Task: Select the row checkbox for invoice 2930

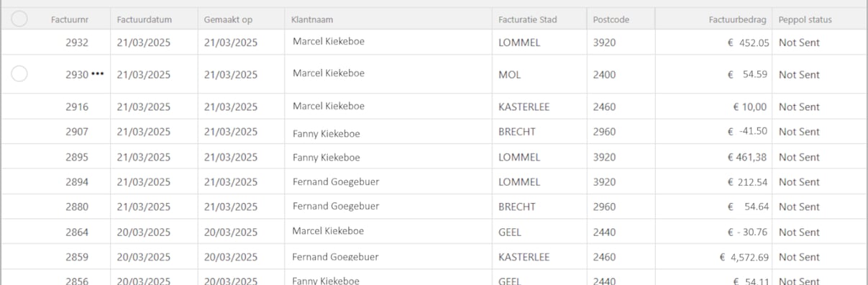Action: coord(19,73)
